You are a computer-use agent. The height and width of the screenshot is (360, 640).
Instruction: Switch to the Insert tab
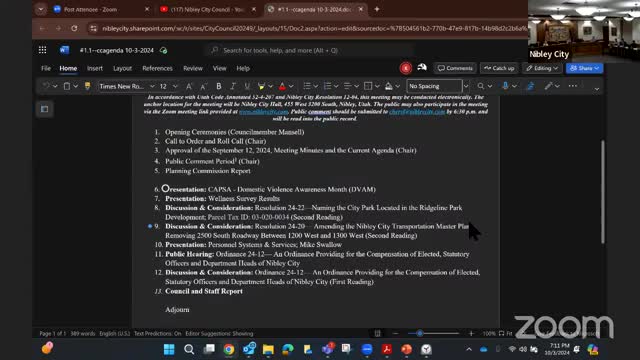[95, 68]
